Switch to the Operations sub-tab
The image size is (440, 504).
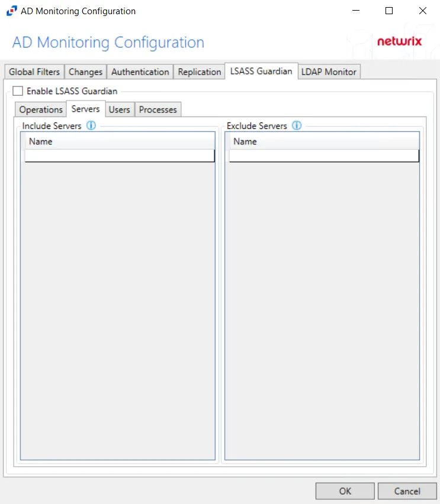click(41, 109)
